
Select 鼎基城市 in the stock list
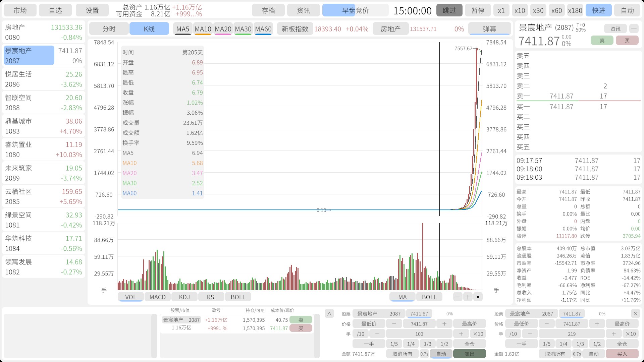[x=44, y=126]
